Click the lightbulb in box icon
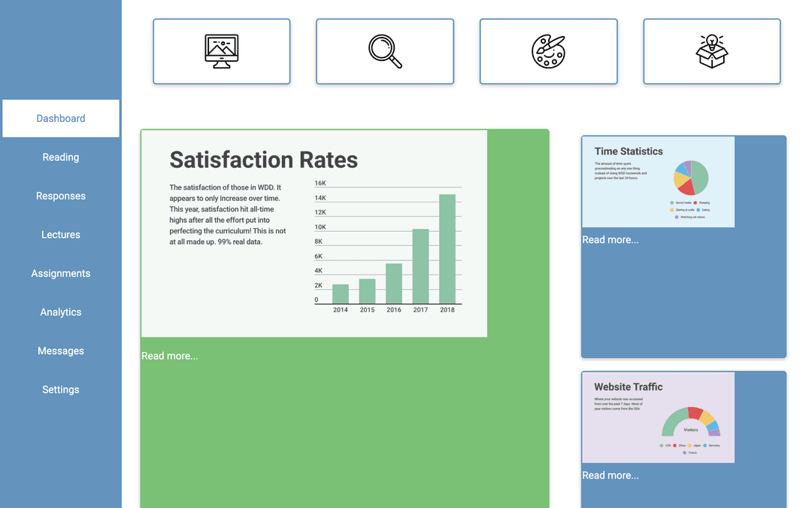The image size is (812, 508). [x=711, y=51]
